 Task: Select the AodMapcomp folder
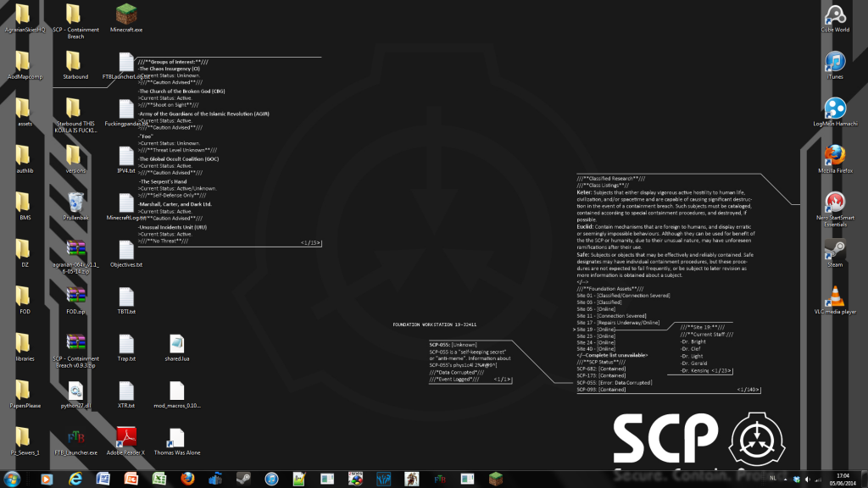[x=25, y=62]
